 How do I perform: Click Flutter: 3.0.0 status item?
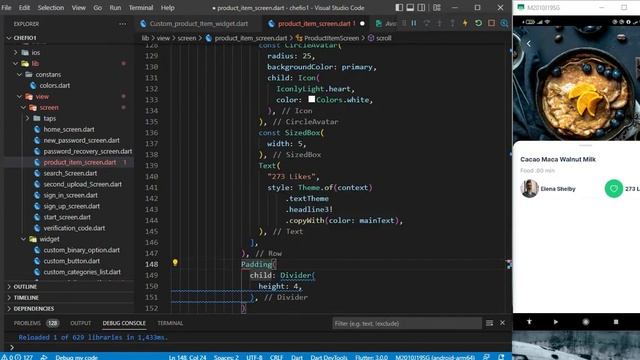(x=371, y=357)
